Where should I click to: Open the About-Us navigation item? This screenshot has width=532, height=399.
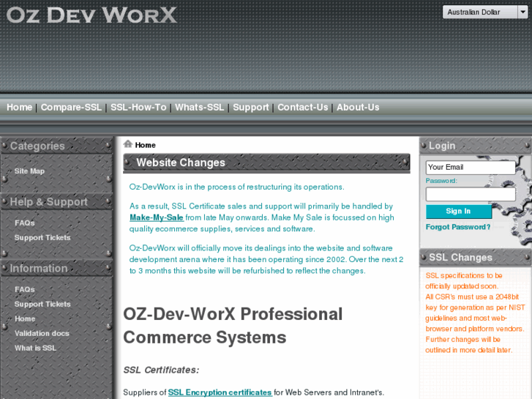[x=358, y=108]
